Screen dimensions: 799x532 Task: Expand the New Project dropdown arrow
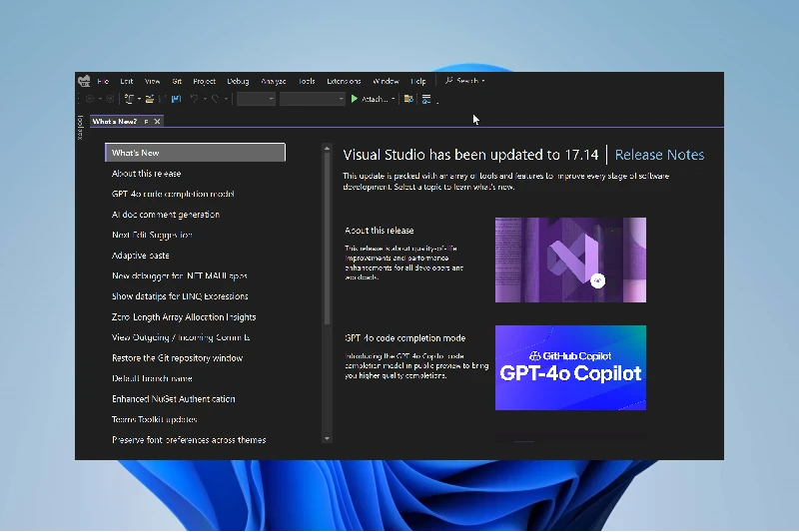(139, 99)
